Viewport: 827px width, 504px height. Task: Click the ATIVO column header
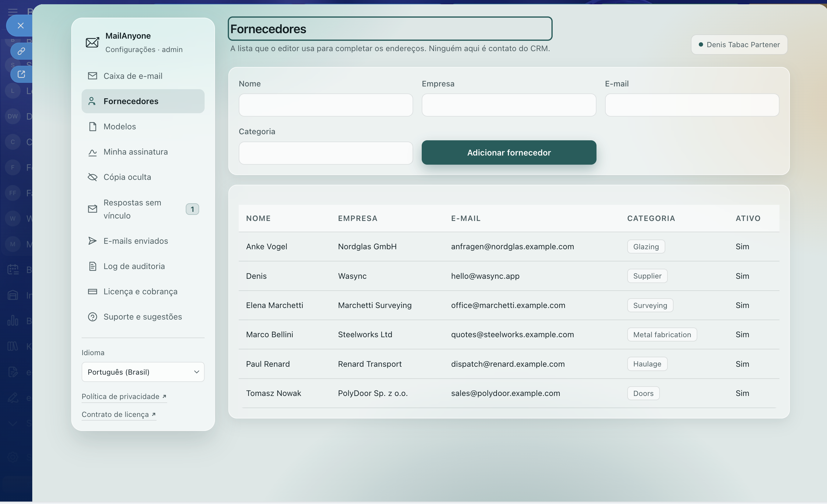[748, 218]
